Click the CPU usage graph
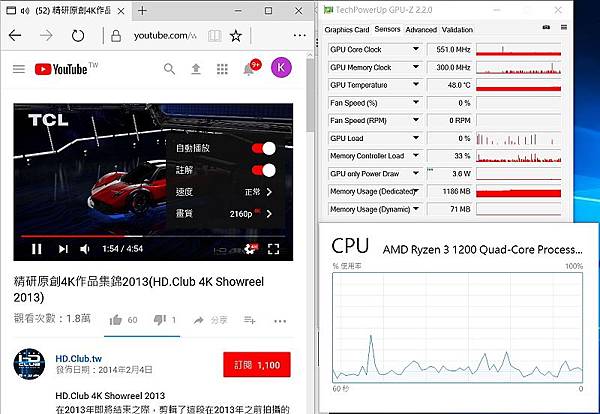600x414 pixels. 458,328
